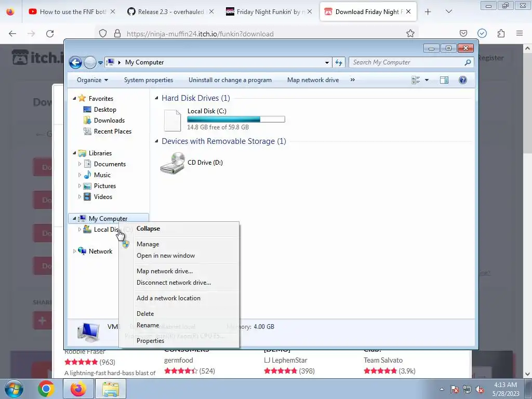Select the Videos library
This screenshot has width=532, height=399.
(103, 197)
